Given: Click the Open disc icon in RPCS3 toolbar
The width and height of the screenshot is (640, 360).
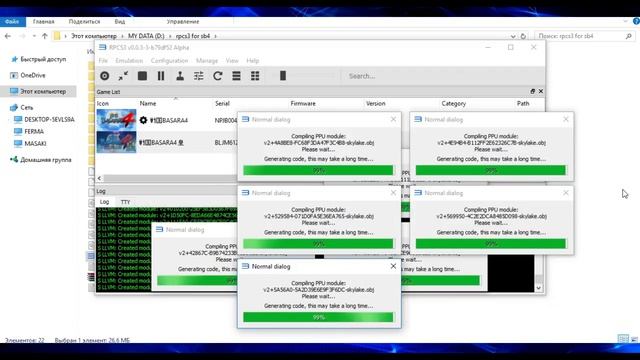Looking at the screenshot, I should (104, 76).
